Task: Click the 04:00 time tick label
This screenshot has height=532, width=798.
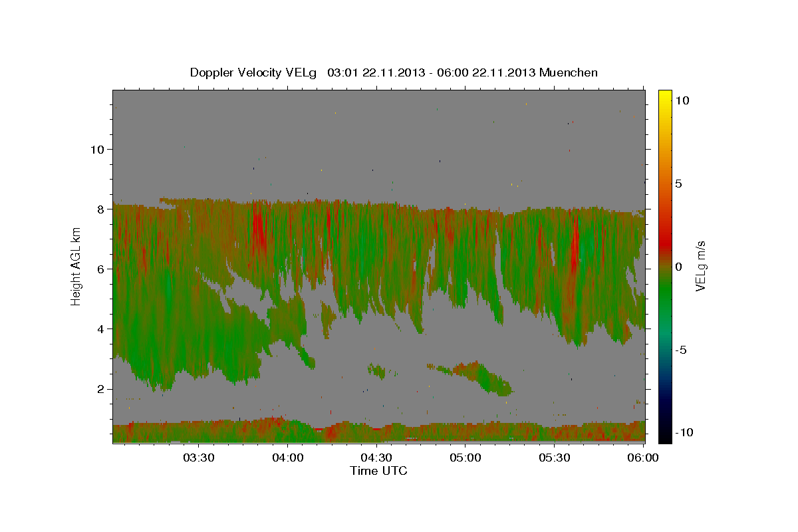Action: pos(288,458)
